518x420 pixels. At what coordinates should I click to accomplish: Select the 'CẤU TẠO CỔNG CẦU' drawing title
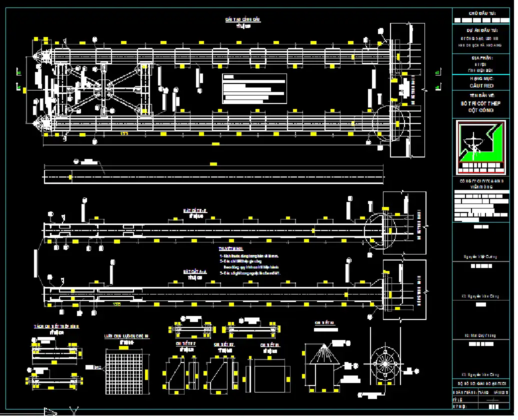[243, 19]
